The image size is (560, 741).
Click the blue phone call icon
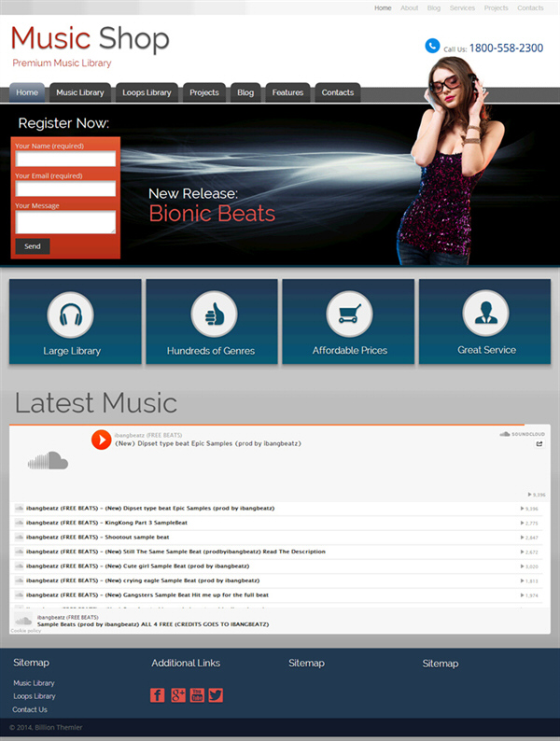point(432,46)
